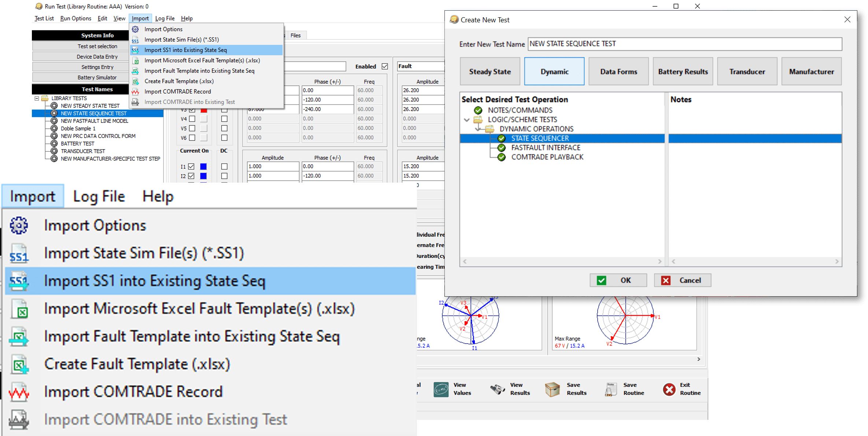
Task: Click the green check icon for NOTES/COMMANDS
Action: pos(478,110)
